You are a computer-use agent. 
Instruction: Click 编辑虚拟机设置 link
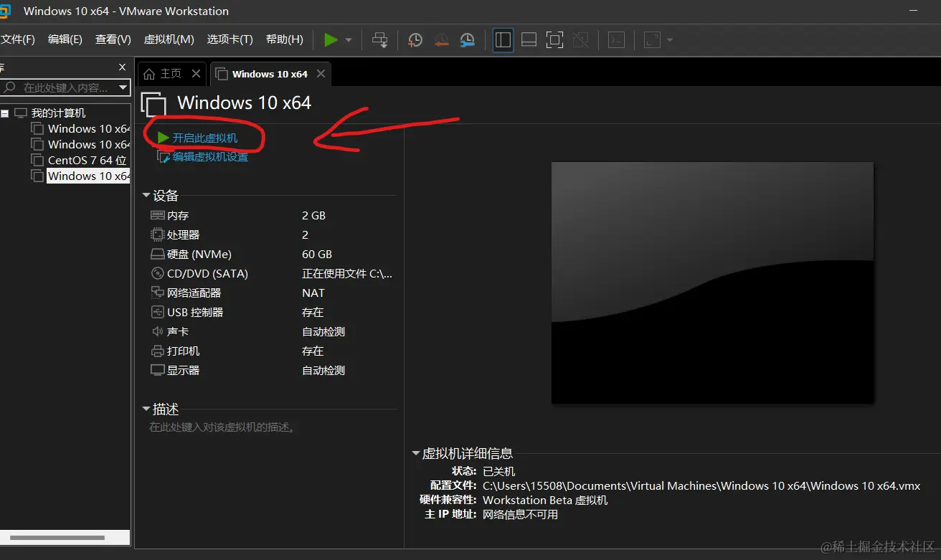[210, 157]
